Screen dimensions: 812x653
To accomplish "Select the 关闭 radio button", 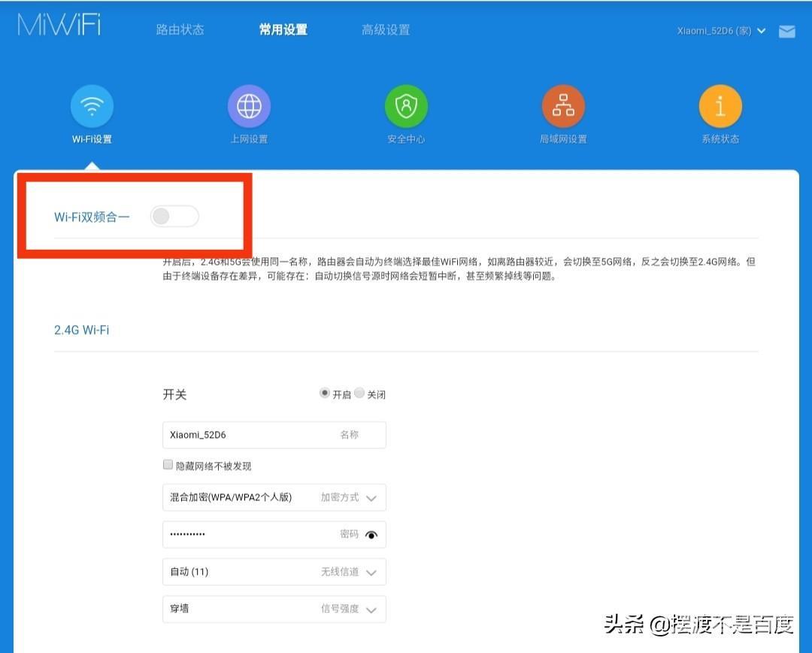I will 359,393.
